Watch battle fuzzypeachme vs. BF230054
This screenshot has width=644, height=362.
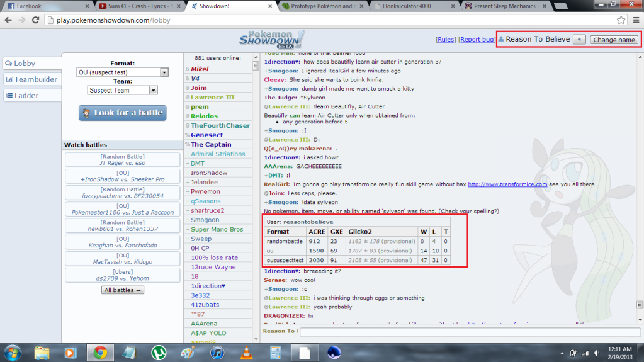click(122, 192)
